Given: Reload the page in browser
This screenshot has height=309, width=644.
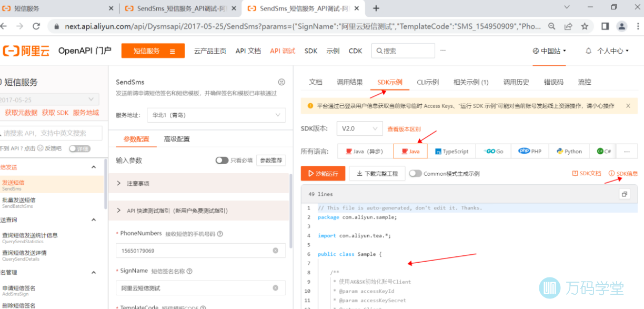Looking at the screenshot, I should 36,26.
